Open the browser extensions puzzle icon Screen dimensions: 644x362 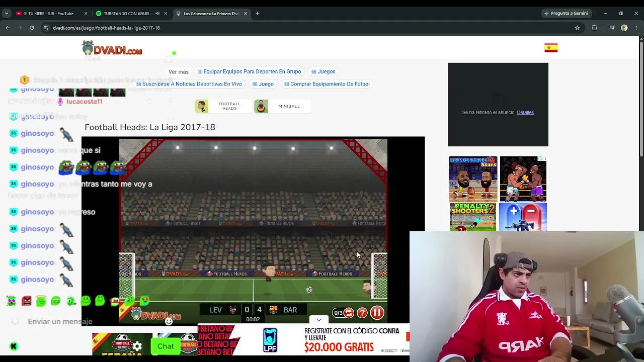click(594, 28)
